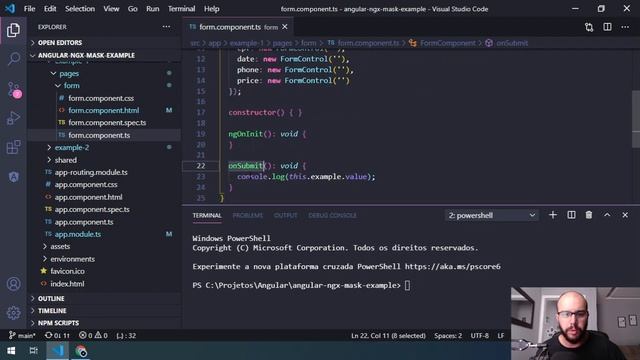Open index.html in explorer

(67, 284)
